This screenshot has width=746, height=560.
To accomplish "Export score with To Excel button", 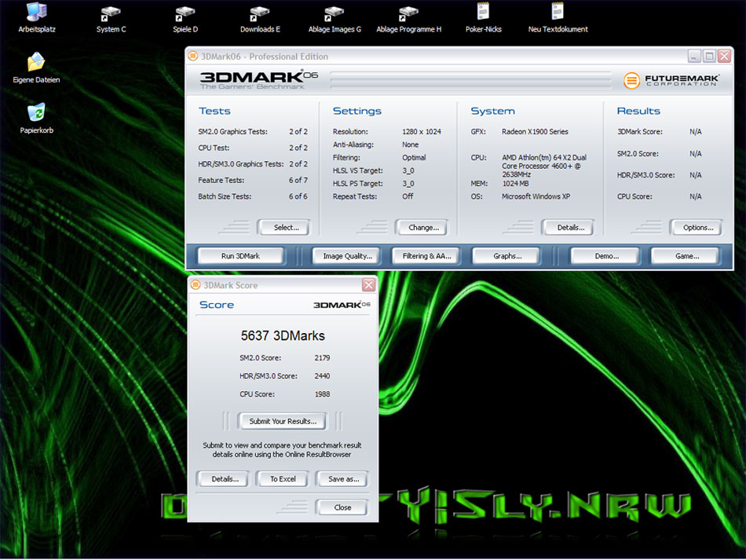I will coord(282,478).
